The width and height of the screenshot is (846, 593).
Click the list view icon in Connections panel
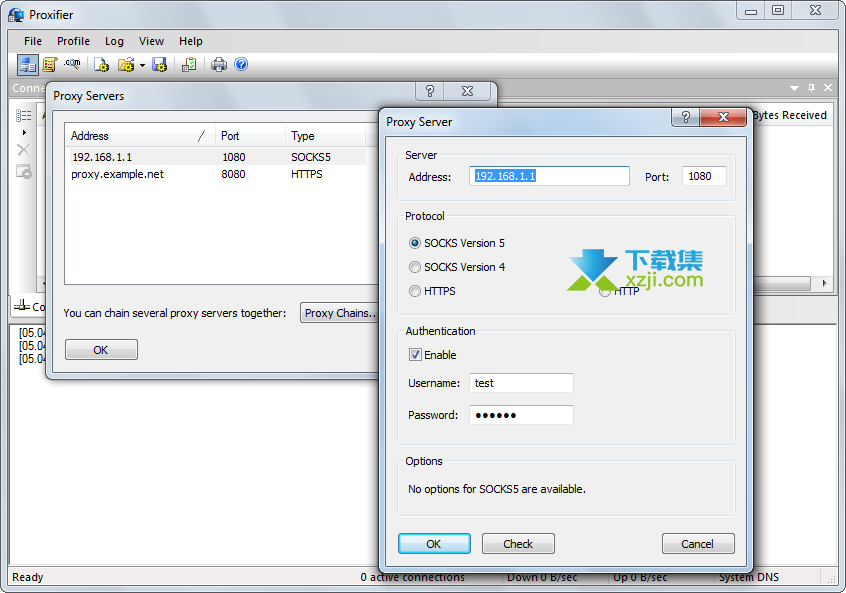point(23,115)
